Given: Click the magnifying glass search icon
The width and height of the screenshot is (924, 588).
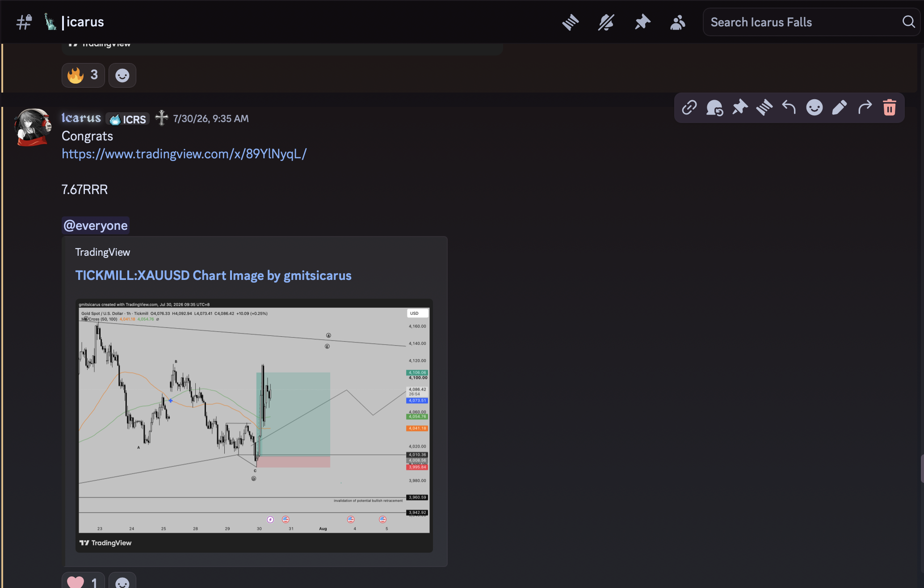Looking at the screenshot, I should [x=908, y=21].
